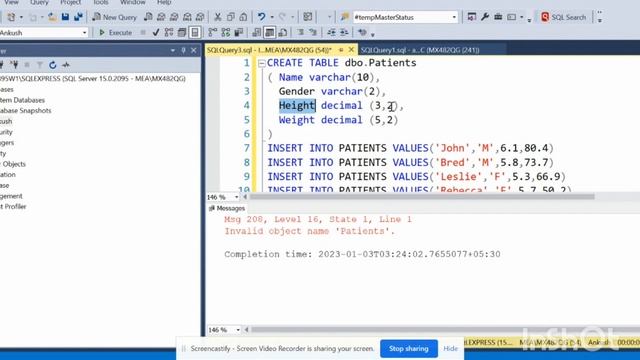Toggle the Results to Grid button
Viewport: 640px width, 360px height.
269,32
